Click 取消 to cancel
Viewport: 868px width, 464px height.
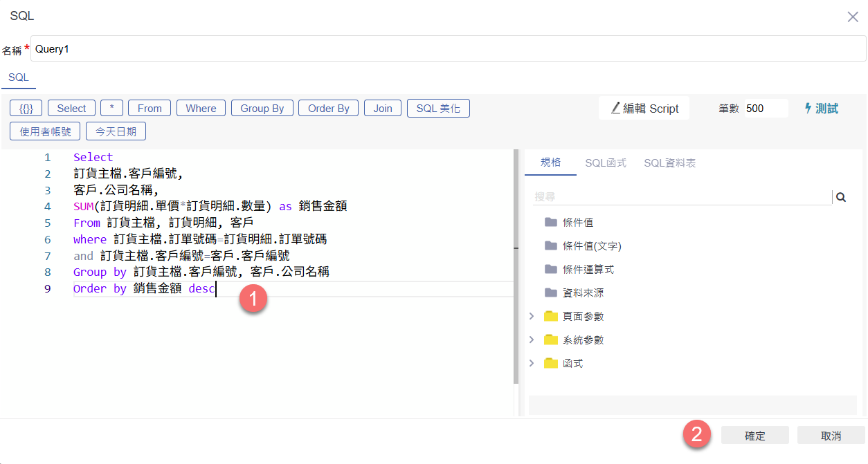point(831,436)
